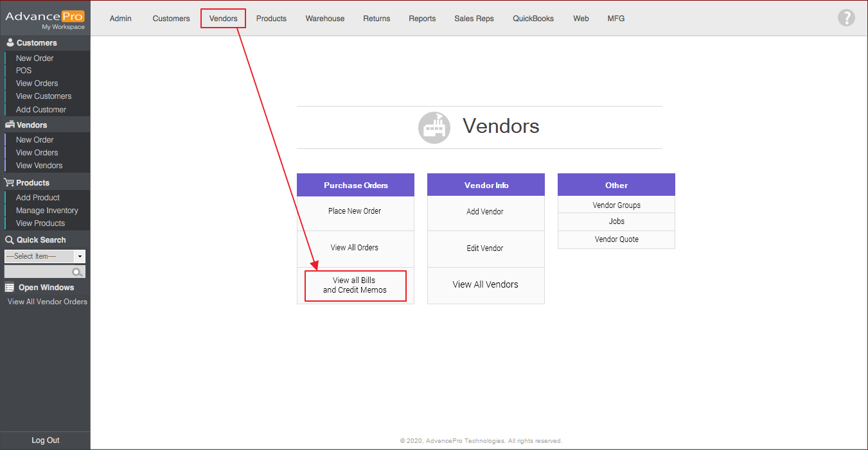
Task: Click Log Out at the sidebar bottom
Action: (45, 440)
